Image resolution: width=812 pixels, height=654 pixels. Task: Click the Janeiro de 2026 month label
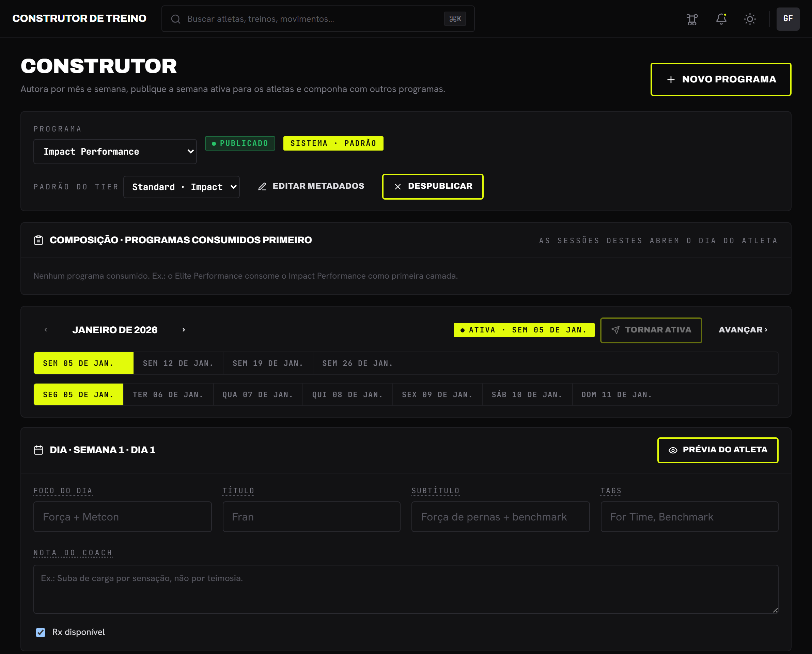click(x=115, y=330)
